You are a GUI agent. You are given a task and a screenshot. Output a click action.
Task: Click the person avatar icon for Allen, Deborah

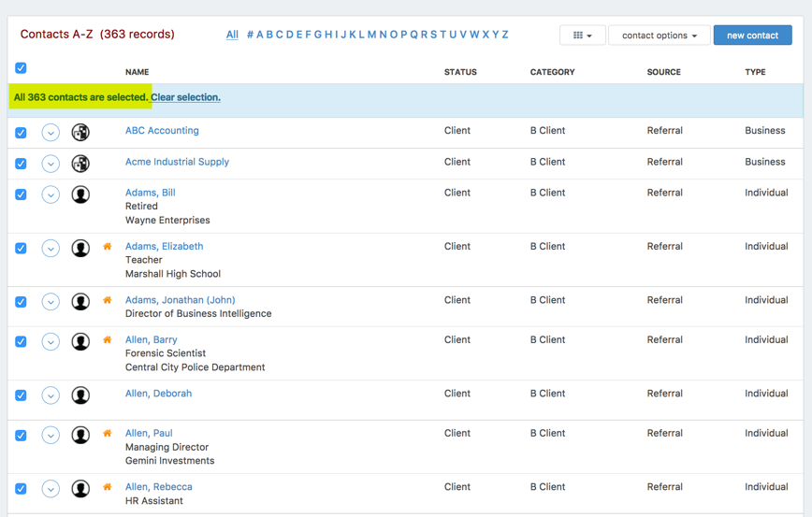pos(80,395)
